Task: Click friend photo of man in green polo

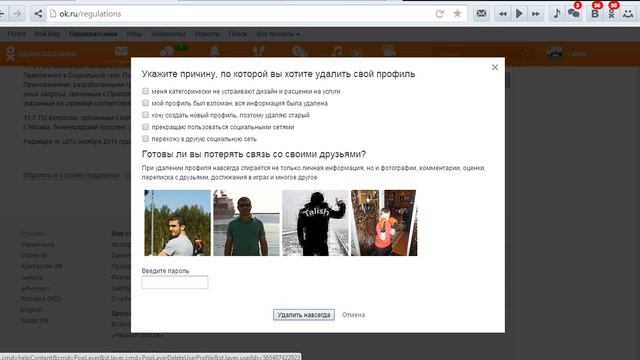Action: (x=247, y=223)
